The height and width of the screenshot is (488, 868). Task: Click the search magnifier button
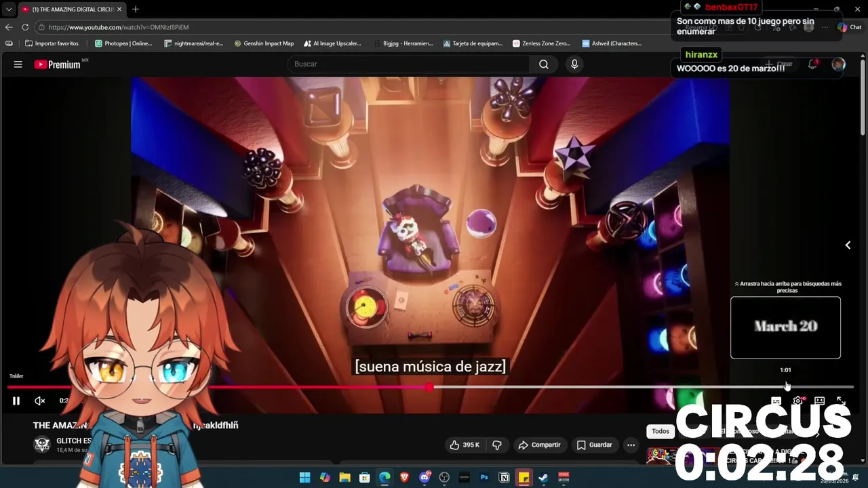pos(544,64)
